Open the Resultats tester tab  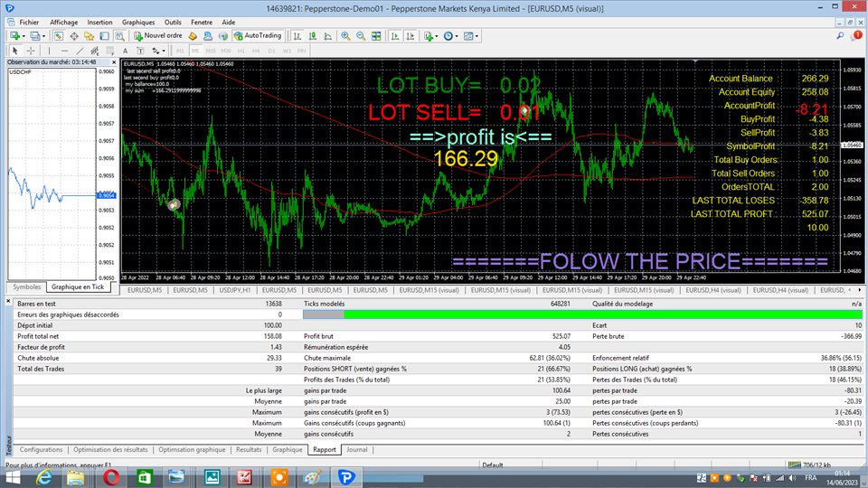(249, 450)
